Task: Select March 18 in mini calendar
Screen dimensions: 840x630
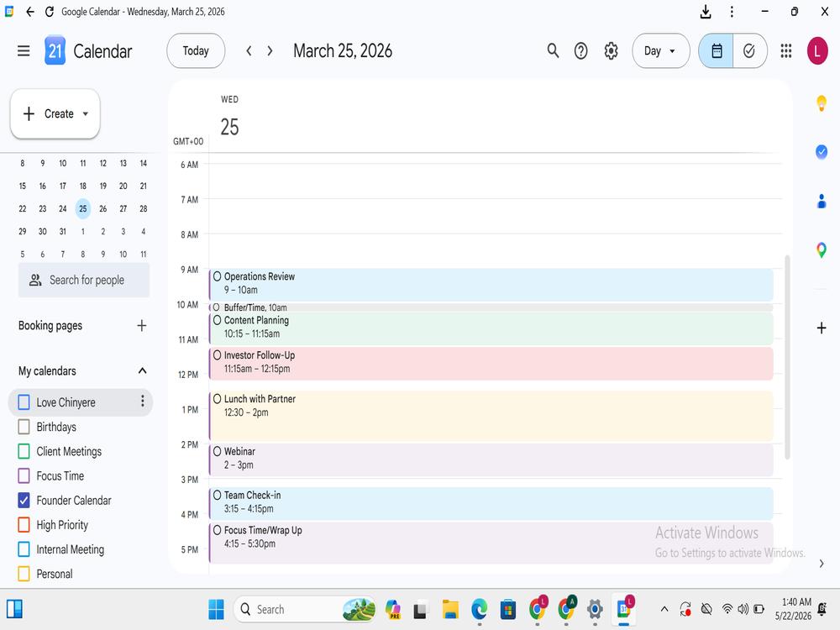Action: click(83, 186)
